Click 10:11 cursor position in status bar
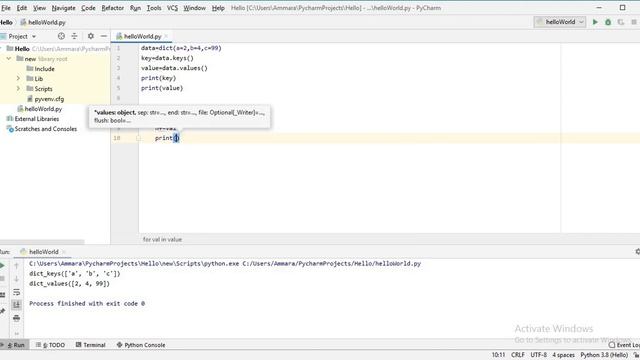 (498, 355)
